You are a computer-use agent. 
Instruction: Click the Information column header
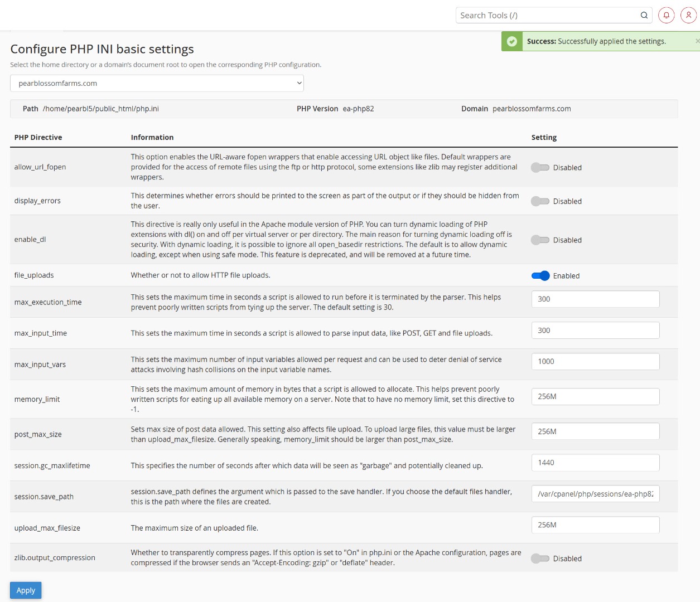tap(152, 138)
